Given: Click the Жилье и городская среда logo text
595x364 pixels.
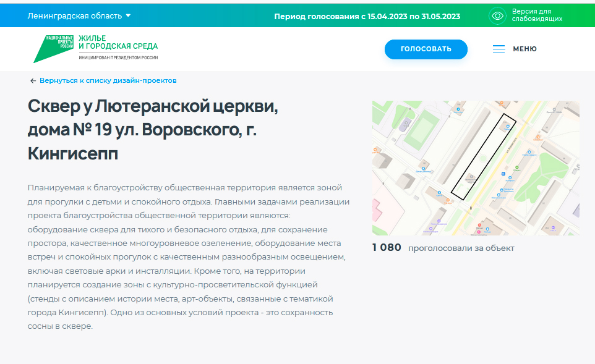Looking at the screenshot, I should click(118, 43).
